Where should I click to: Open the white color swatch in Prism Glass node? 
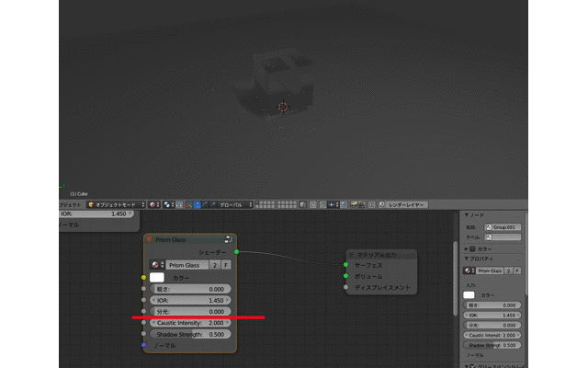(157, 277)
